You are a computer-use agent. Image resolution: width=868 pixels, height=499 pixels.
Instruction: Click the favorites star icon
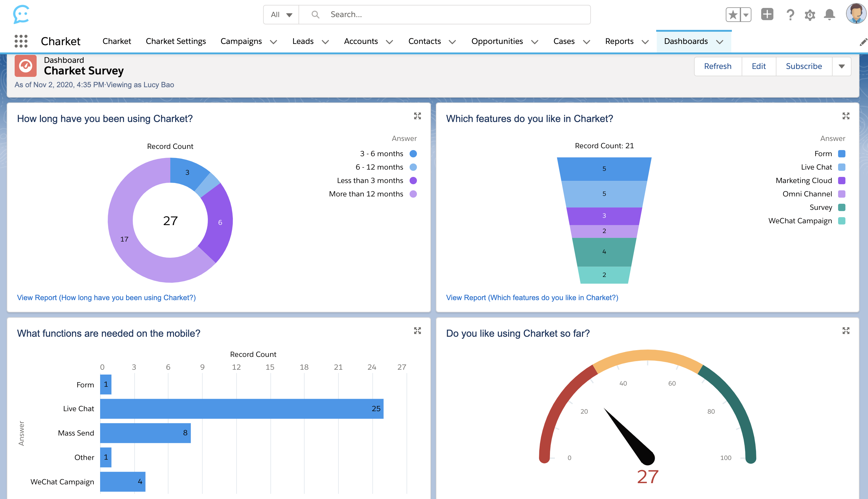coord(732,15)
